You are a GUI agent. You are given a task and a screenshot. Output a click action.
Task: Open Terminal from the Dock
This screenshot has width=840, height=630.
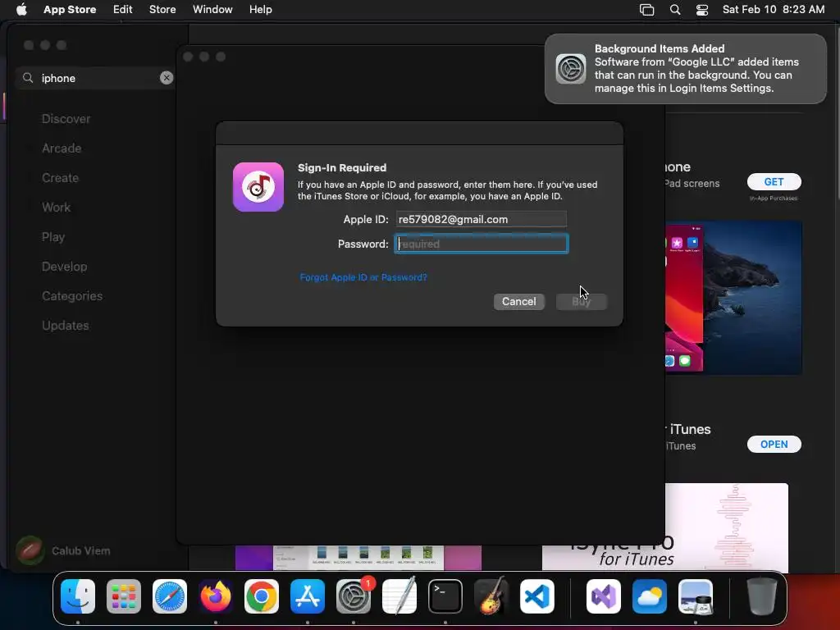[x=445, y=596]
